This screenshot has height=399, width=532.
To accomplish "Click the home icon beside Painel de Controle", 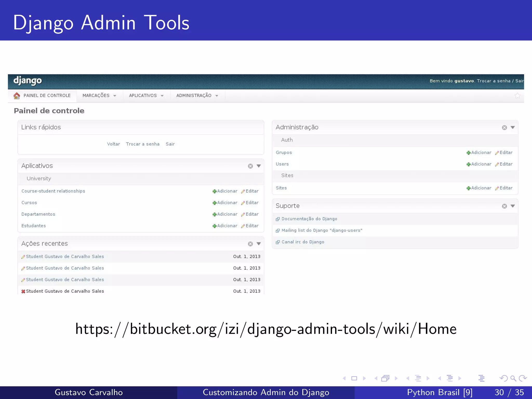I will click(17, 96).
